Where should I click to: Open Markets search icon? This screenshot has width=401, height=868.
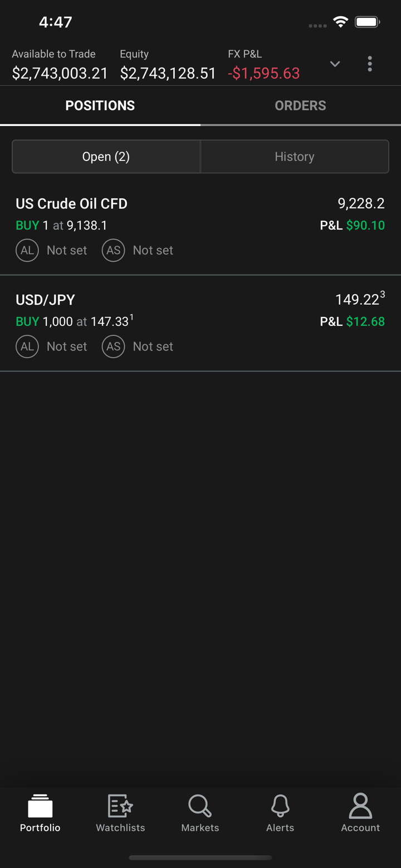[200, 807]
